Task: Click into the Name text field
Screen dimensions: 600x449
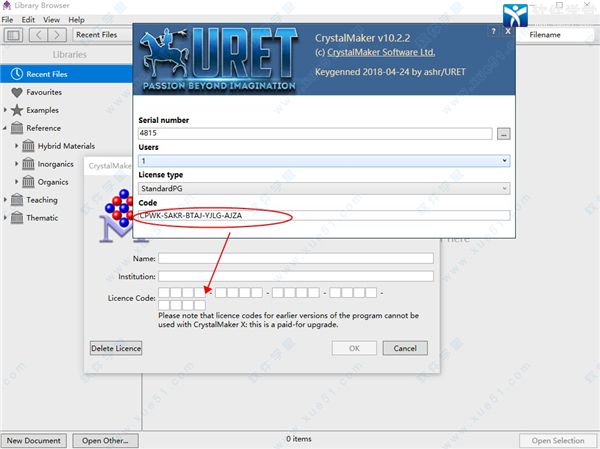Action: pos(295,258)
